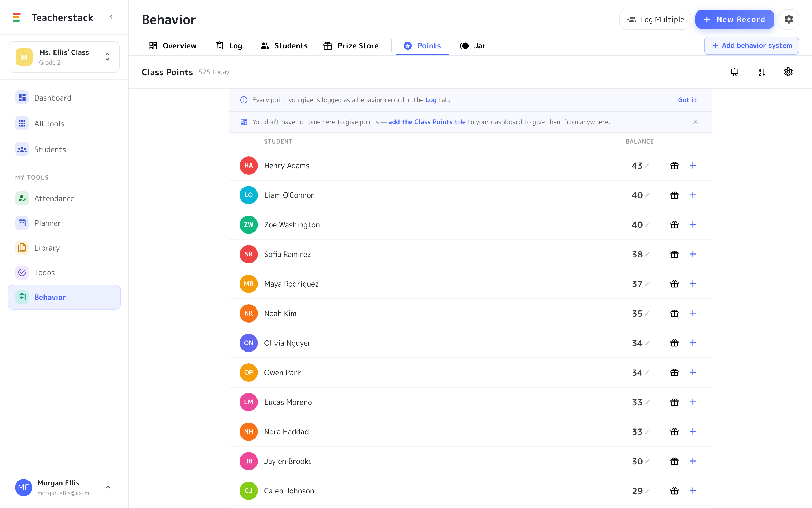The height and width of the screenshot is (508, 812).
Task: Go to Dashboard in the sidebar
Action: 64,98
